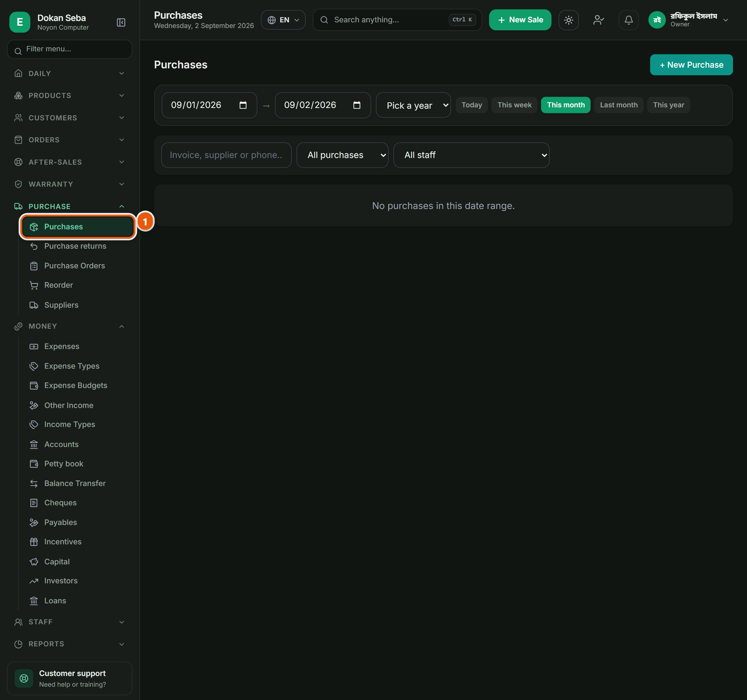
Task: Toggle light theme with the sun icon
Action: click(x=569, y=20)
